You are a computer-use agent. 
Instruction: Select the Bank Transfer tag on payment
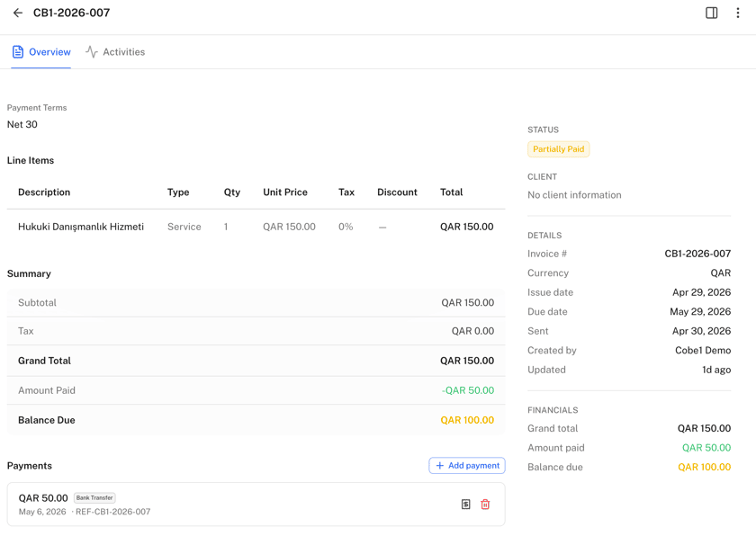[x=94, y=498]
